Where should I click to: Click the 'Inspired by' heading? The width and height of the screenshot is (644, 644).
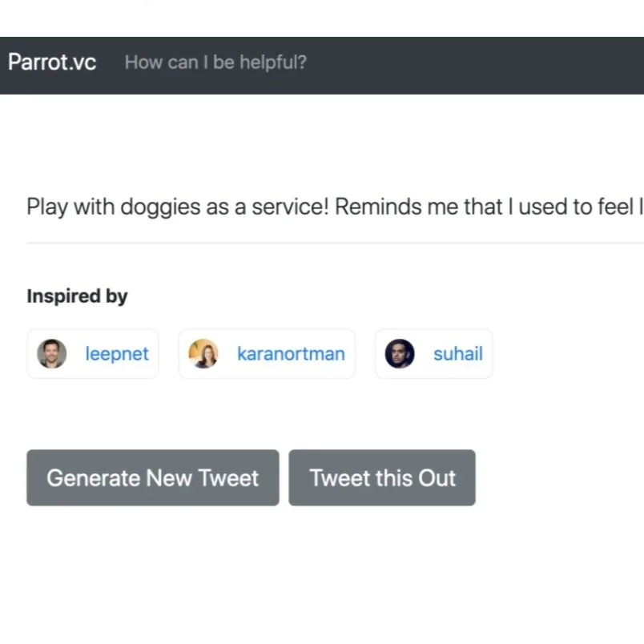(x=77, y=296)
